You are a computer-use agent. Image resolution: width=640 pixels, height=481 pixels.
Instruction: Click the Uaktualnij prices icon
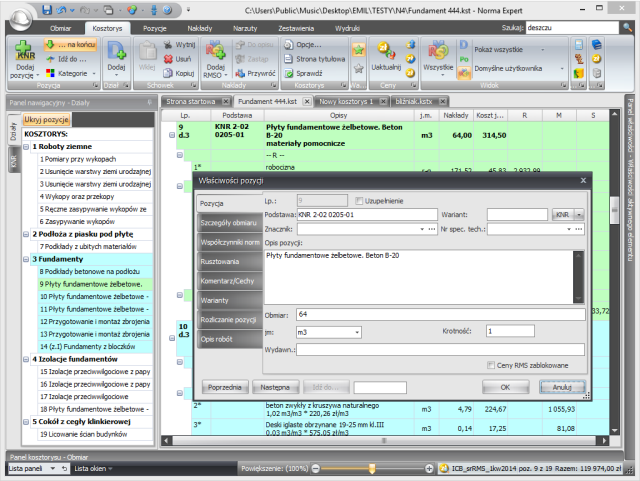[x=385, y=53]
